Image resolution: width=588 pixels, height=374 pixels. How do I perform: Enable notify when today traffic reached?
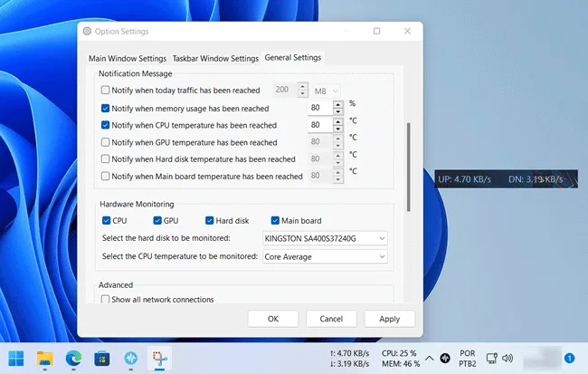(x=105, y=91)
